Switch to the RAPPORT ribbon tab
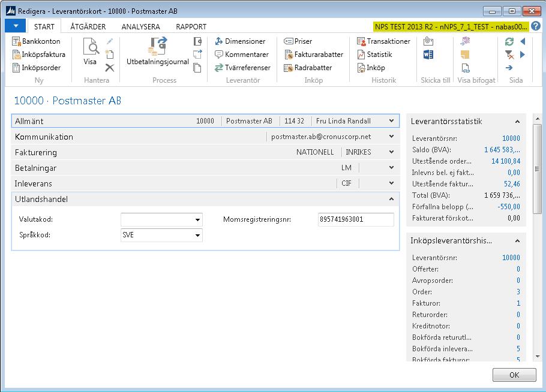Viewport: 546px width, 392px height. (191, 26)
